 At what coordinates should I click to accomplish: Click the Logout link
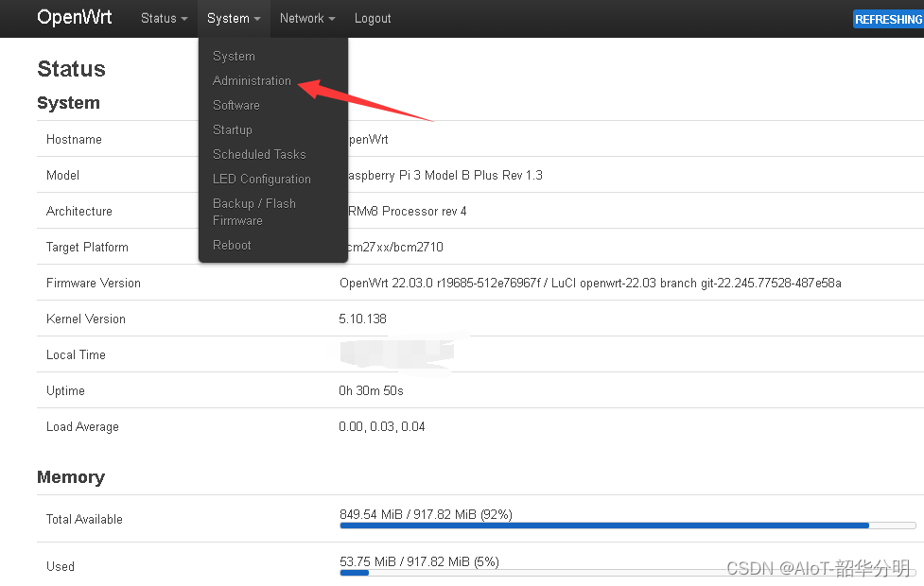coord(373,18)
